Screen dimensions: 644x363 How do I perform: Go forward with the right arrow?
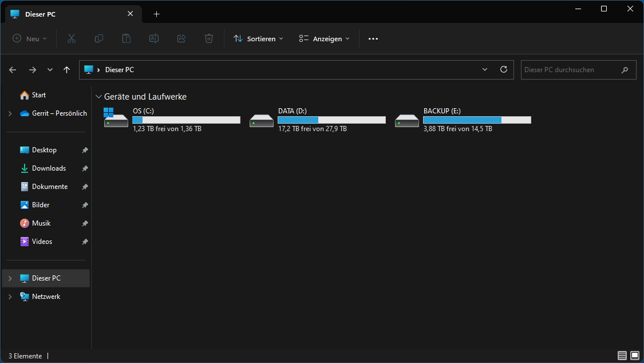[x=33, y=70]
